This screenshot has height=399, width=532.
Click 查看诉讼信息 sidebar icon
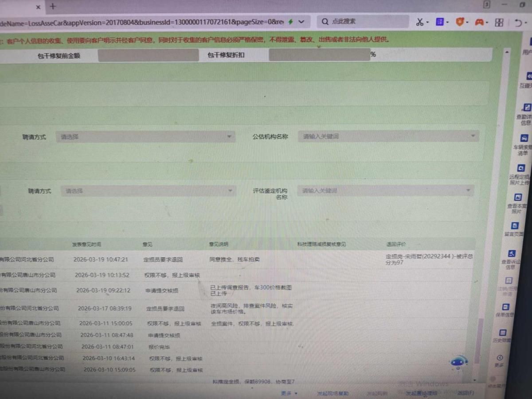(512, 254)
